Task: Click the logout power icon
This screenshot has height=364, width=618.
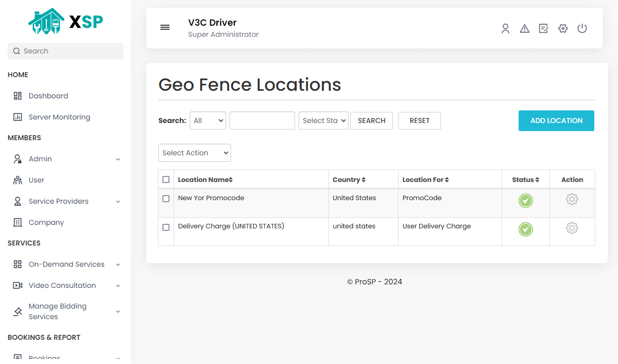Action: [582, 28]
